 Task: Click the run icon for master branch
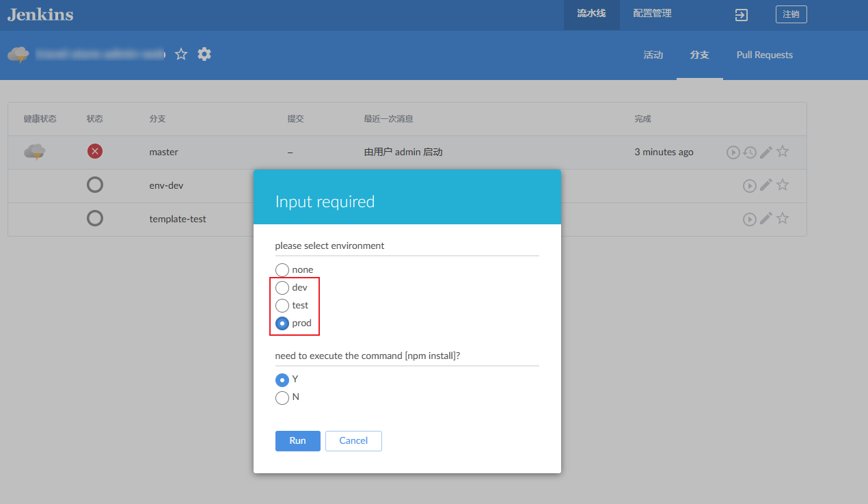[733, 152]
